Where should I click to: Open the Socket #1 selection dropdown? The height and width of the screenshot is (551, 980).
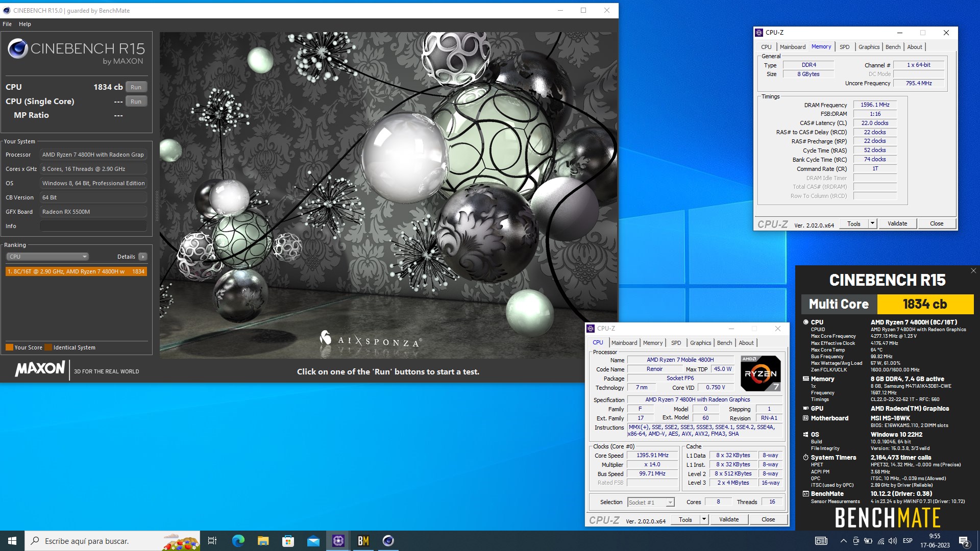click(x=651, y=503)
